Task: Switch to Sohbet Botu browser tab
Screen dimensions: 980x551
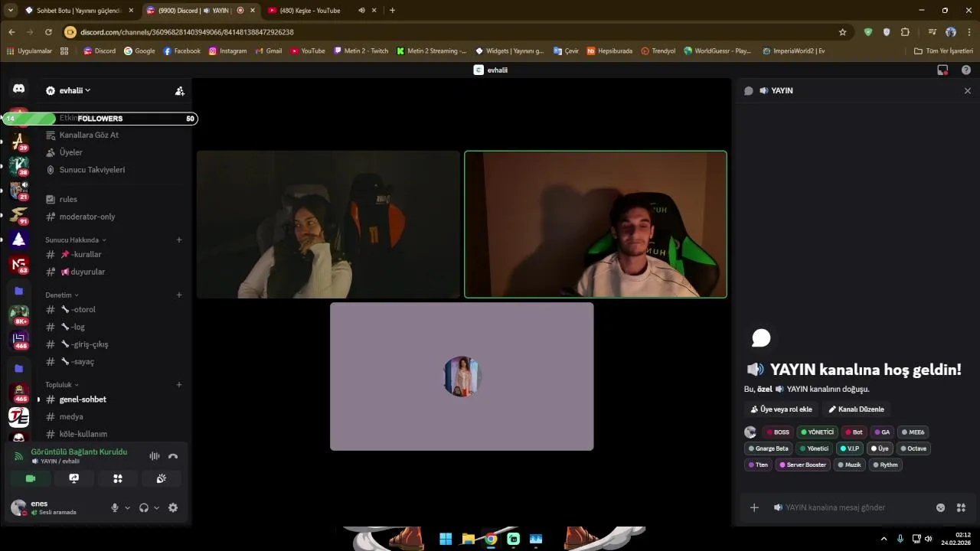Action: pos(79,11)
